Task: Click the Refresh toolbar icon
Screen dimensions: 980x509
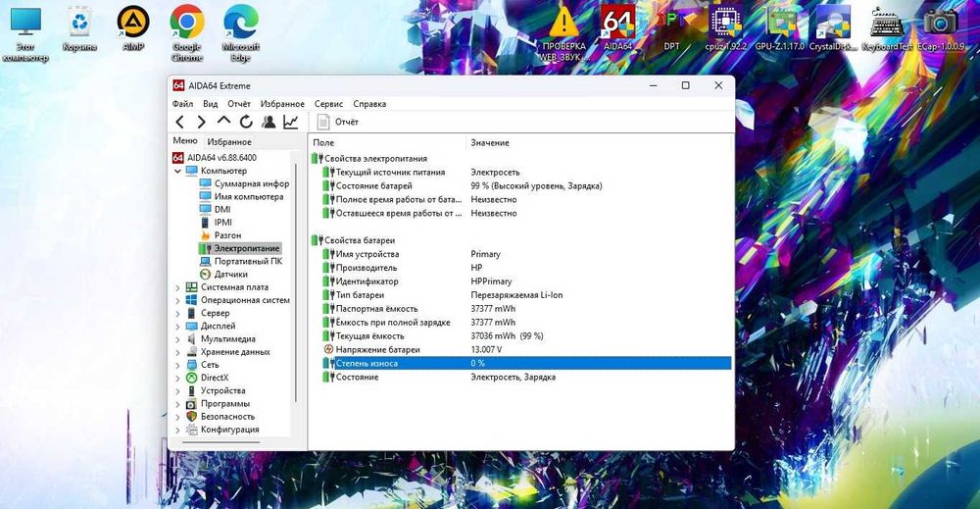Action: coord(245,122)
